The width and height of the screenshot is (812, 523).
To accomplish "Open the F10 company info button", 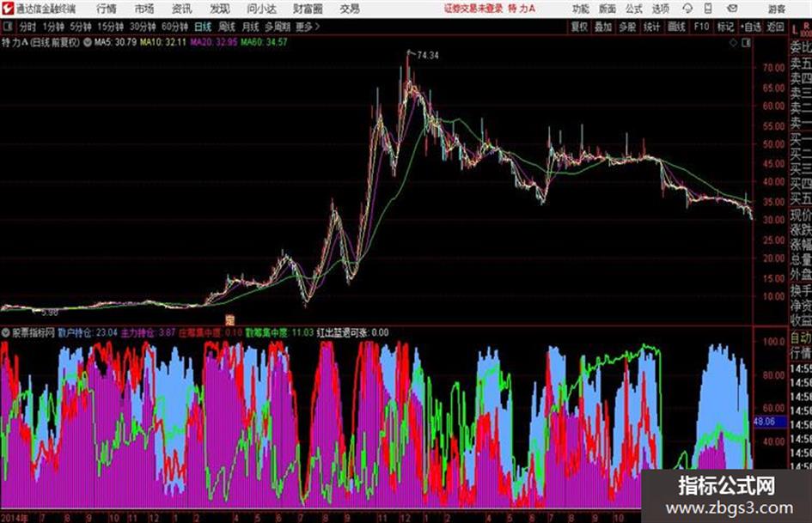I will pyautogui.click(x=701, y=27).
